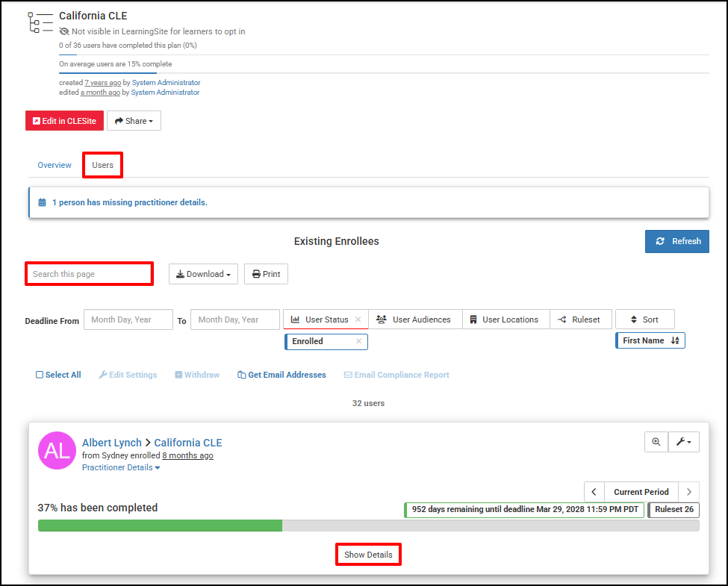
Task: Click the Print button
Action: tap(266, 274)
